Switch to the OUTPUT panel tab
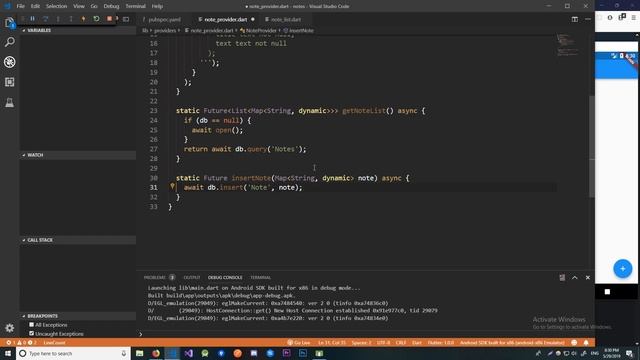640x360 pixels. pos(192,278)
